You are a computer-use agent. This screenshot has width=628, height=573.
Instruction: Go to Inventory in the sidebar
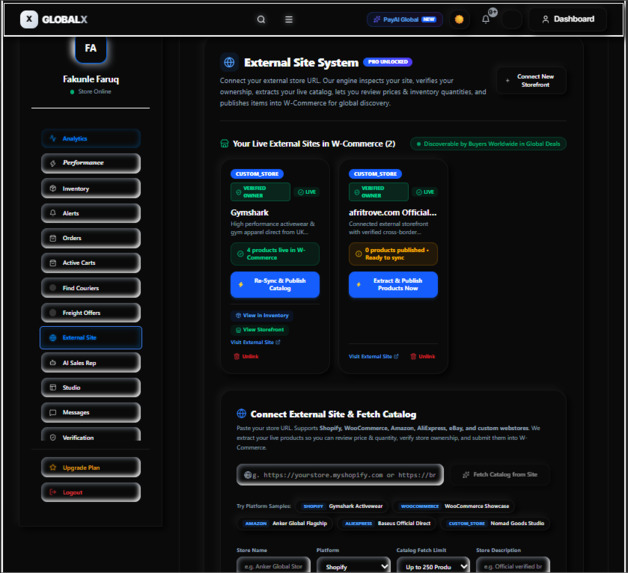[x=91, y=188]
